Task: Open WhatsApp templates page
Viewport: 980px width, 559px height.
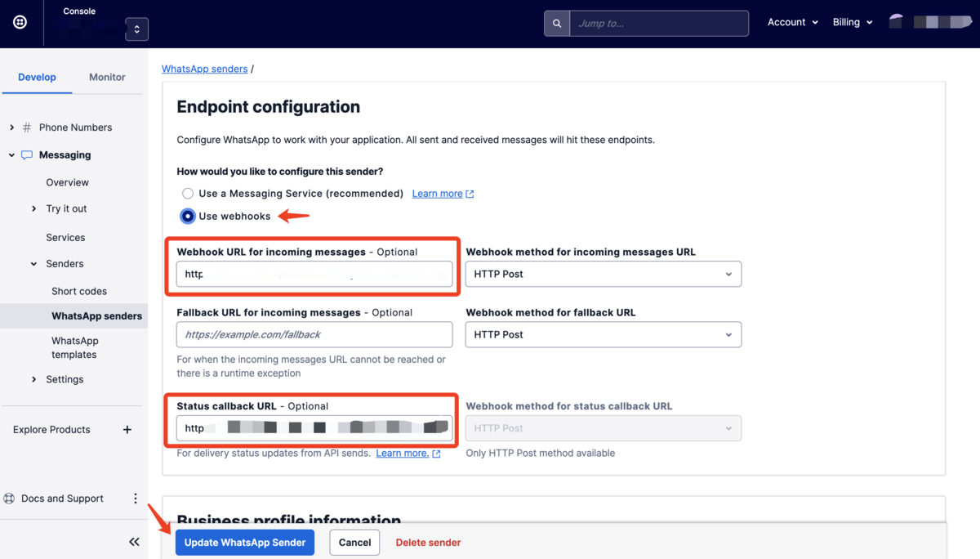Action: pos(74,347)
